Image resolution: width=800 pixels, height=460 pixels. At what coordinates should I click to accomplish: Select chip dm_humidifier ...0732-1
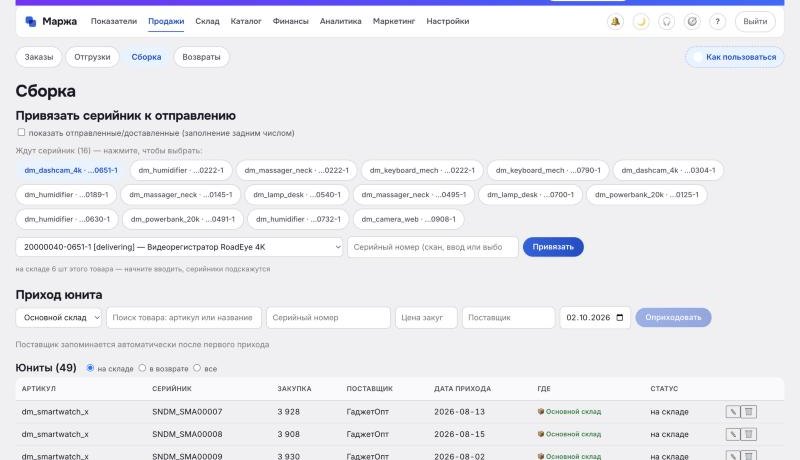[298, 219]
